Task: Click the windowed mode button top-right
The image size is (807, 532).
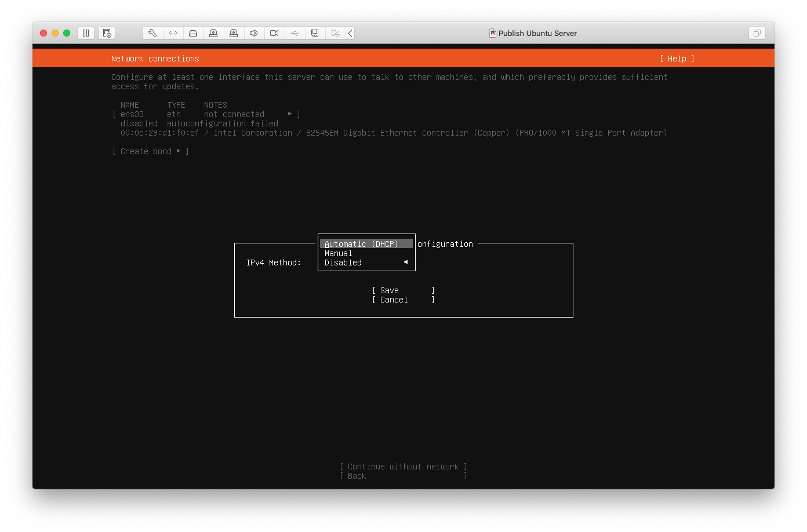Action: pyautogui.click(x=757, y=33)
